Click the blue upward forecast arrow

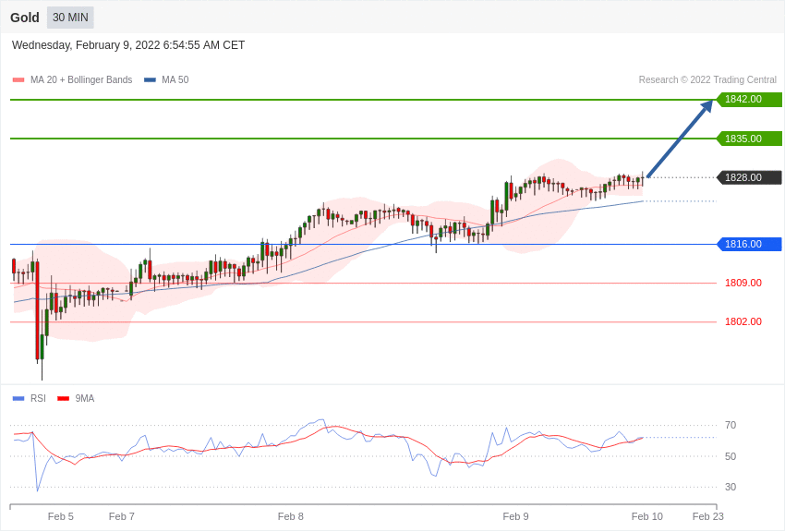[x=680, y=139]
